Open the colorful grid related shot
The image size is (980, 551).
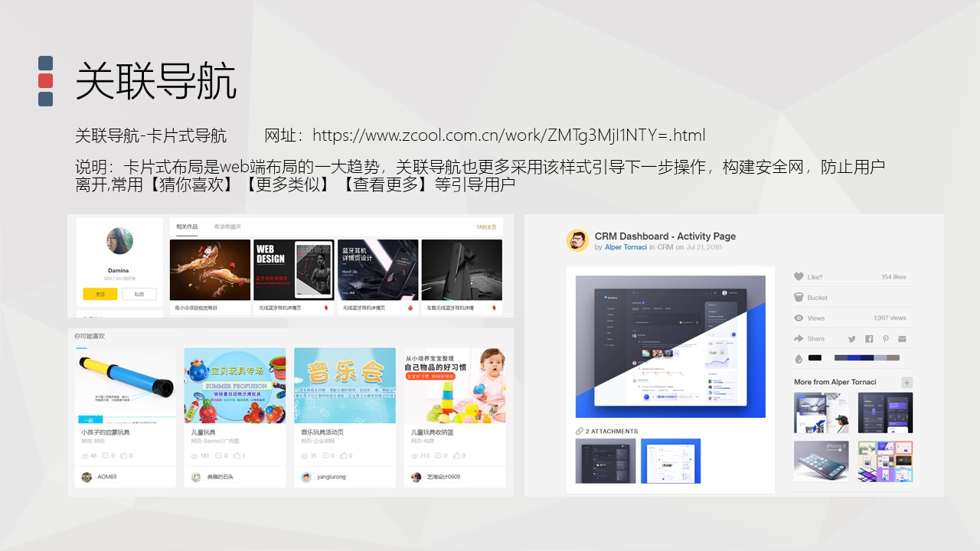pyautogui.click(x=885, y=461)
